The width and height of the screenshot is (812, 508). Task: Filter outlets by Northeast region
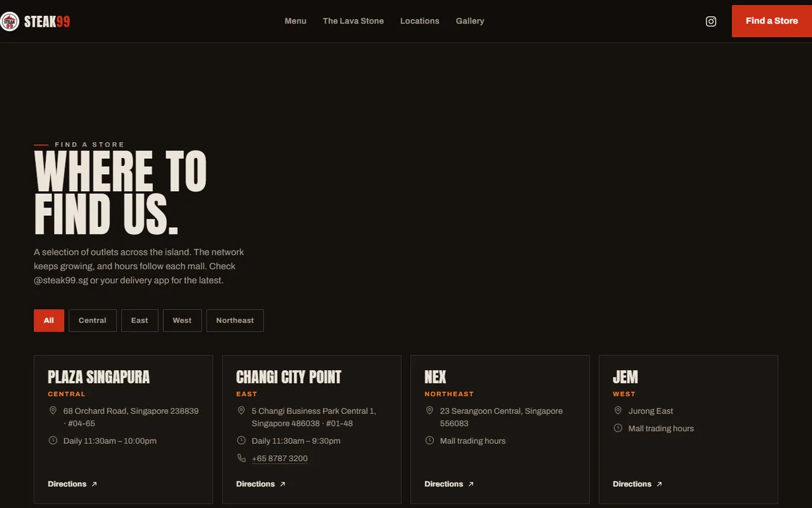235,321
